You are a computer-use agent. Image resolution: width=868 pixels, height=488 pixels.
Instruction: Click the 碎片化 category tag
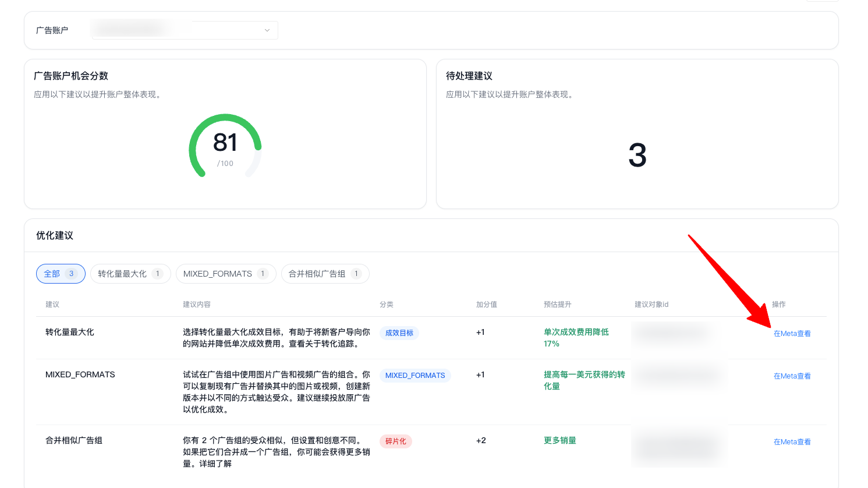(396, 441)
